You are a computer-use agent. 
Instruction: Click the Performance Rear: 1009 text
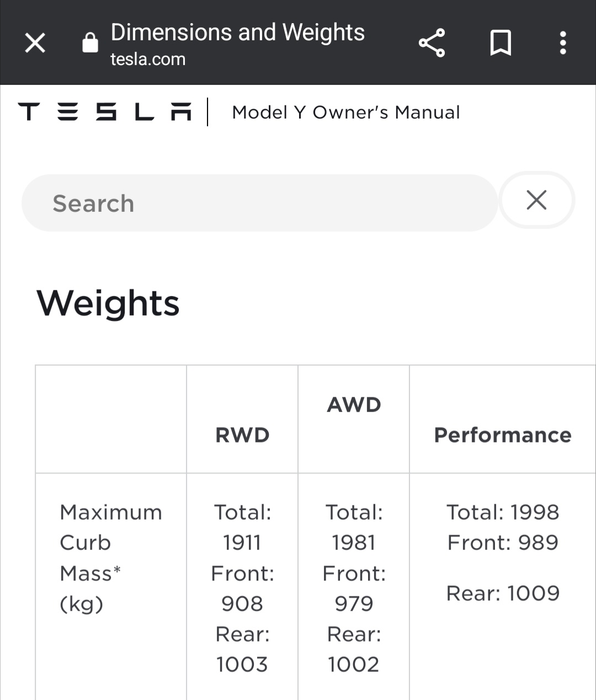pos(503,594)
